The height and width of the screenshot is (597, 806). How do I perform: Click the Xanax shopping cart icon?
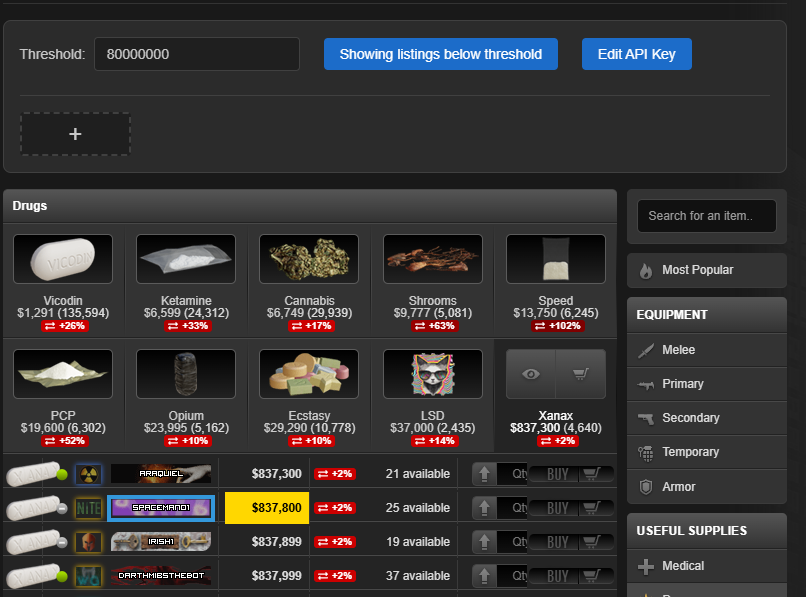[x=580, y=374]
